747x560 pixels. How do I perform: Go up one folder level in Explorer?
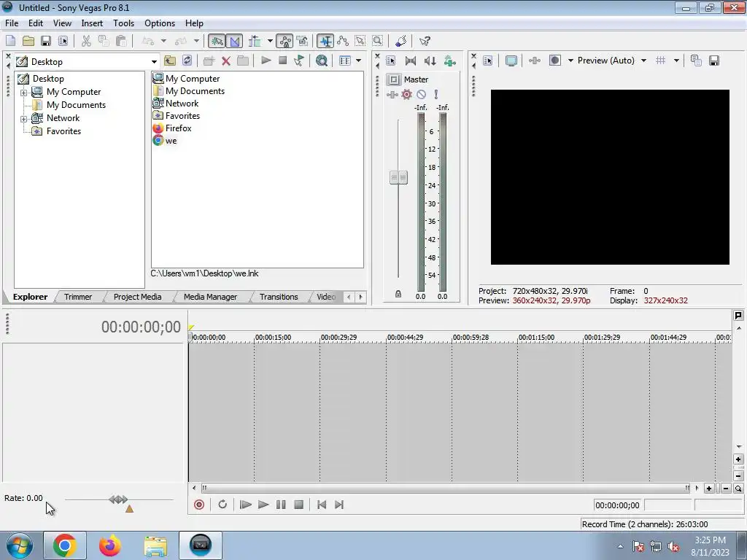(x=169, y=61)
